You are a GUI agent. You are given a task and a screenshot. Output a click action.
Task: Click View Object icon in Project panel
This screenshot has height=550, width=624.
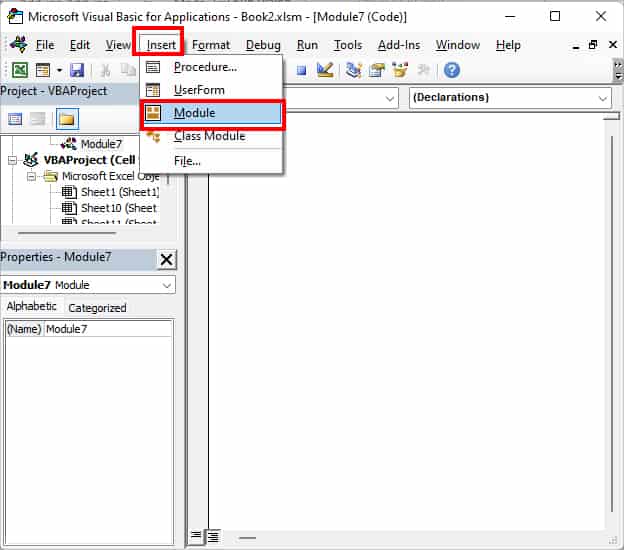coord(38,119)
